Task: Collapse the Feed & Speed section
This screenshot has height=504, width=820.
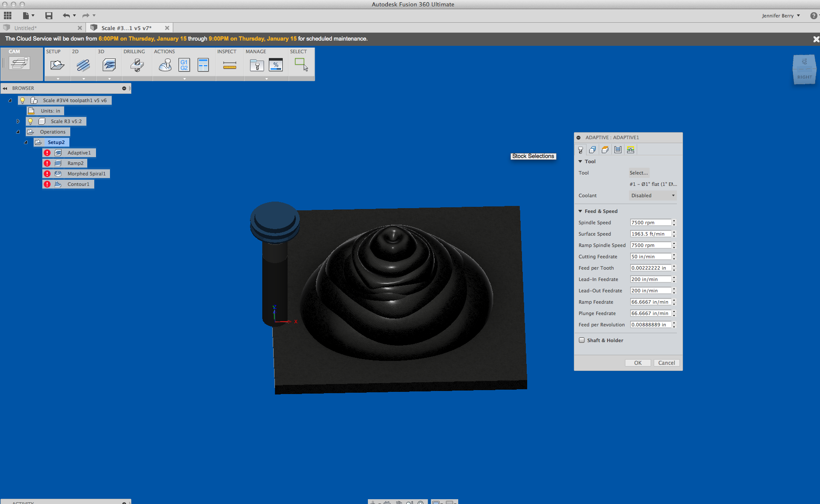Action: (x=580, y=212)
